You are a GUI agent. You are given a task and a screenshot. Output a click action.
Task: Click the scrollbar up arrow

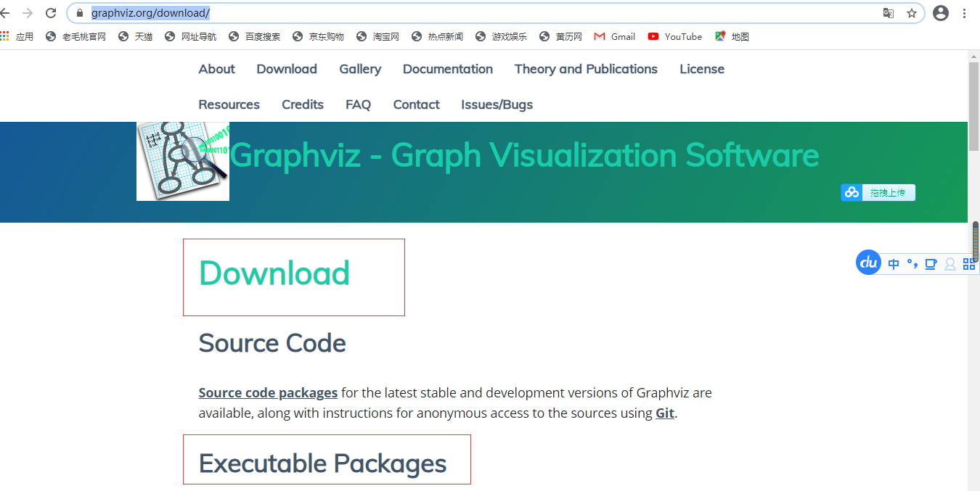974,56
